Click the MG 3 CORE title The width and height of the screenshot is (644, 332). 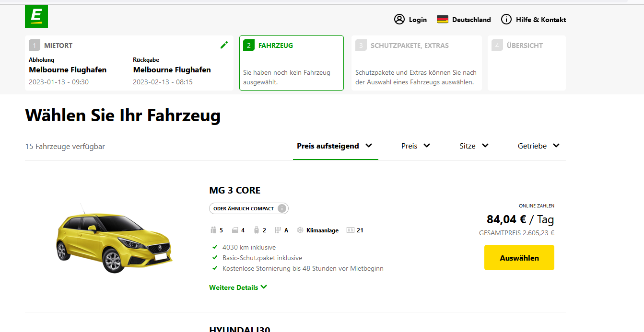[x=235, y=190]
